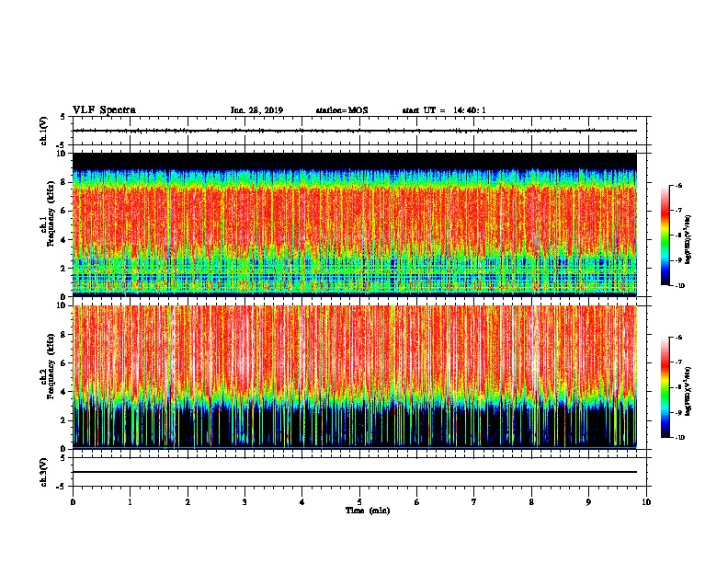Click the ch.1 voltage waveform strip
The height and width of the screenshot is (563, 728).
tap(359, 131)
